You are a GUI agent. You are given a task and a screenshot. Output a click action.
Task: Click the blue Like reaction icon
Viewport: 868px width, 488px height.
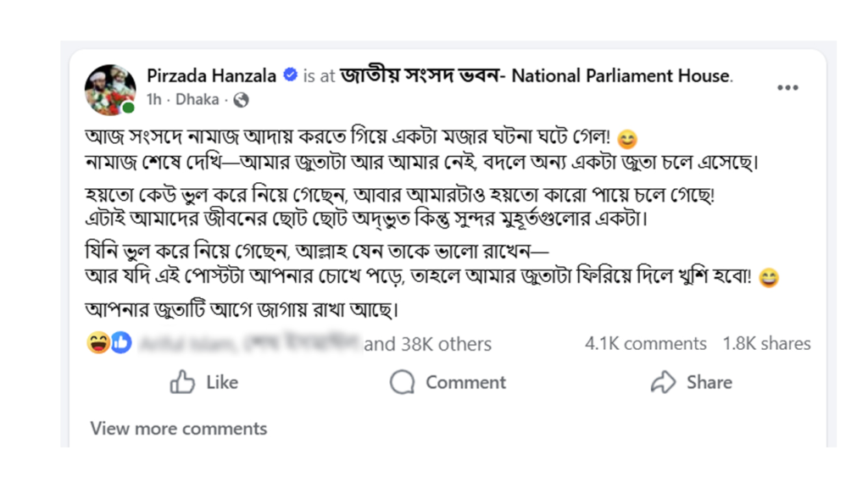[x=120, y=343]
